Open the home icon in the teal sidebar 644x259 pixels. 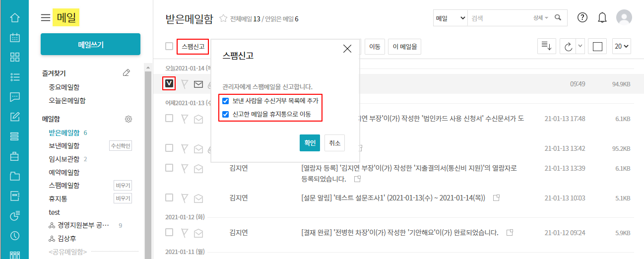point(15,18)
